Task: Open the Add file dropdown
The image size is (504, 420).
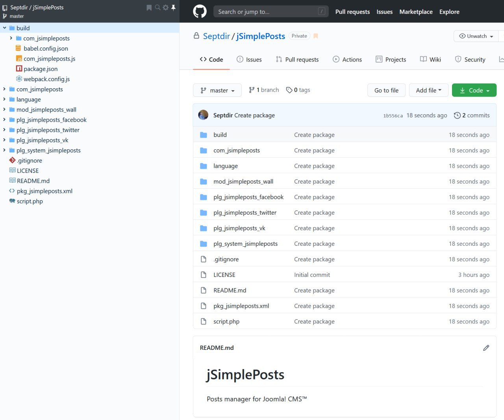Action: 428,90
